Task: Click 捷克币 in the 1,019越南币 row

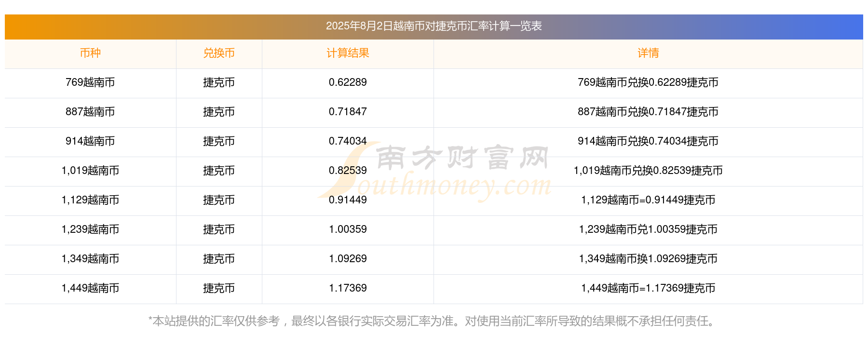Action: [x=219, y=171]
